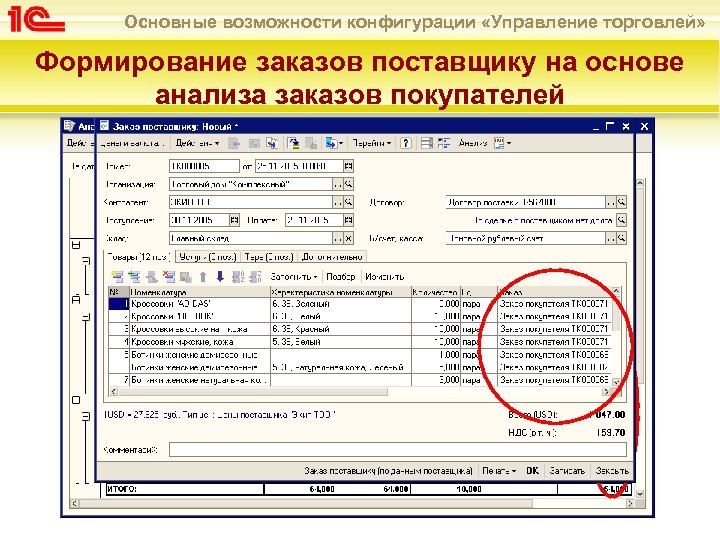Click the magnifier next to supplier debt info line
The height and width of the screenshot is (540, 720).
click(x=621, y=220)
